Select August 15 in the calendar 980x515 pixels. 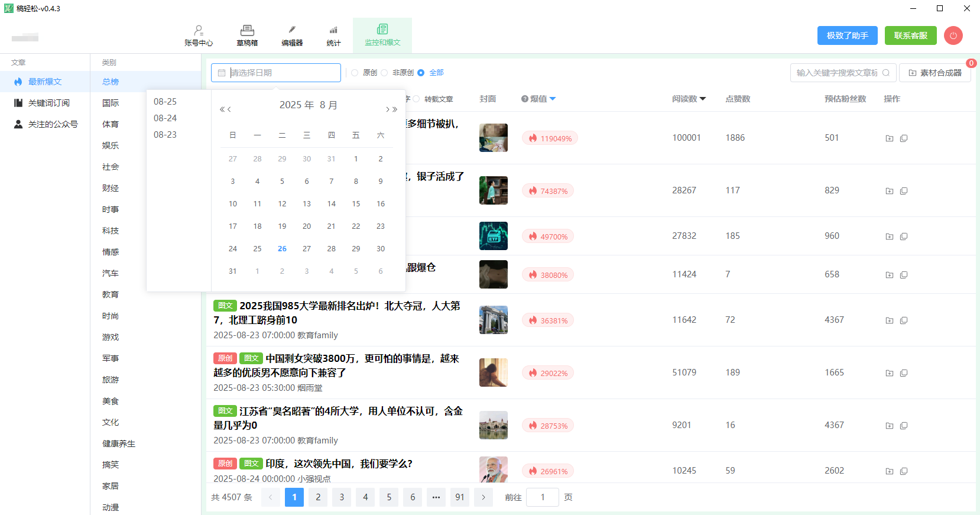(x=356, y=204)
